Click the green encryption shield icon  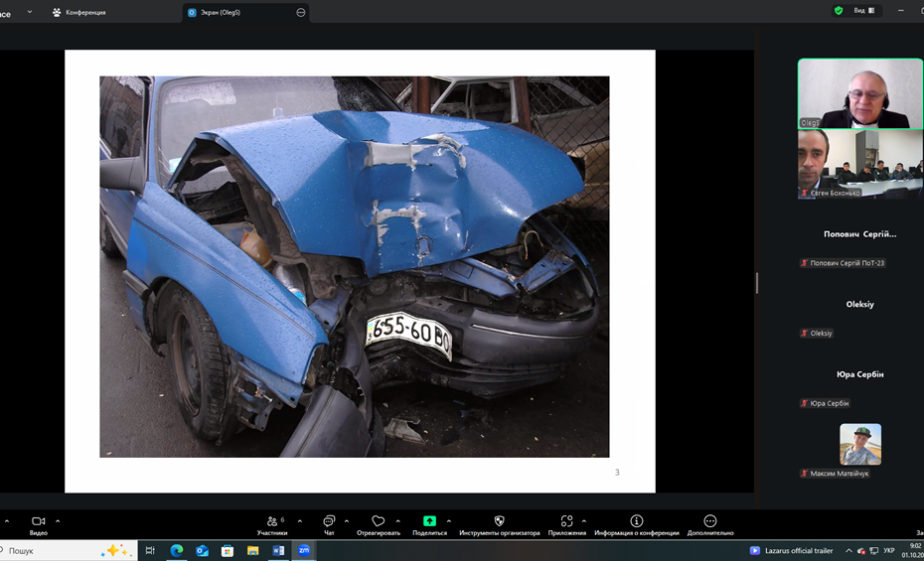coord(839,11)
